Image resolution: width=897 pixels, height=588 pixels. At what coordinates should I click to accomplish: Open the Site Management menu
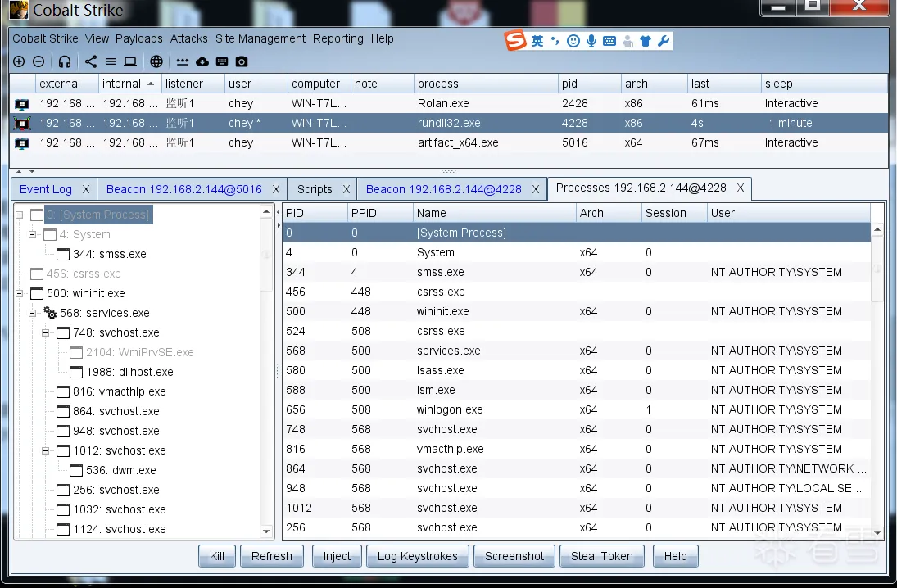260,38
